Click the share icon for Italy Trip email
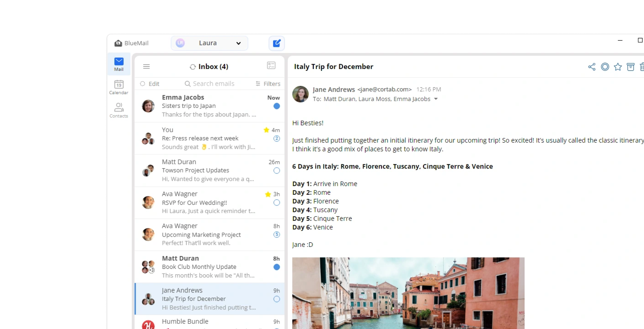644x329 pixels. point(592,67)
